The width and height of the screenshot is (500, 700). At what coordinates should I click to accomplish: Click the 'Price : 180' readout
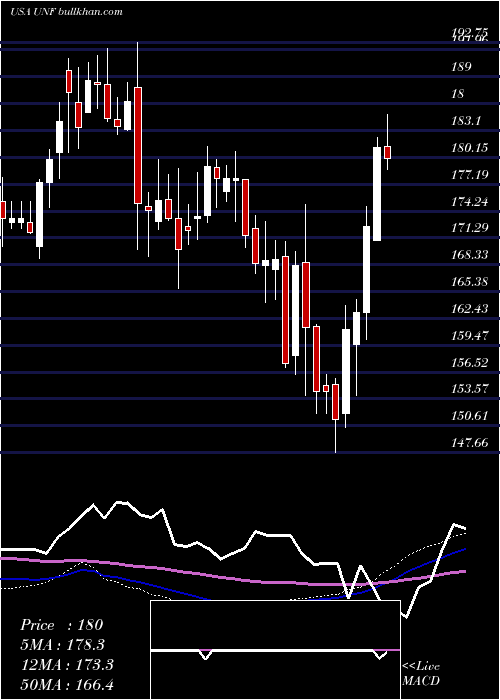coord(62,625)
